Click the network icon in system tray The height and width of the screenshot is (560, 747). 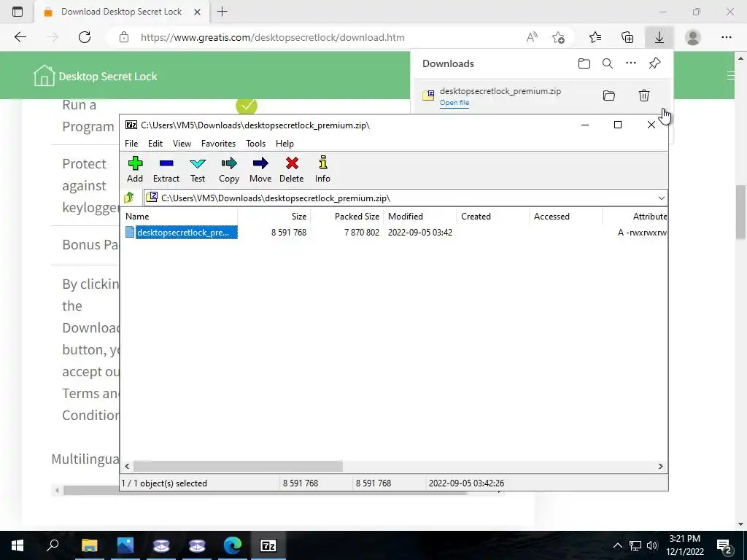(635, 545)
